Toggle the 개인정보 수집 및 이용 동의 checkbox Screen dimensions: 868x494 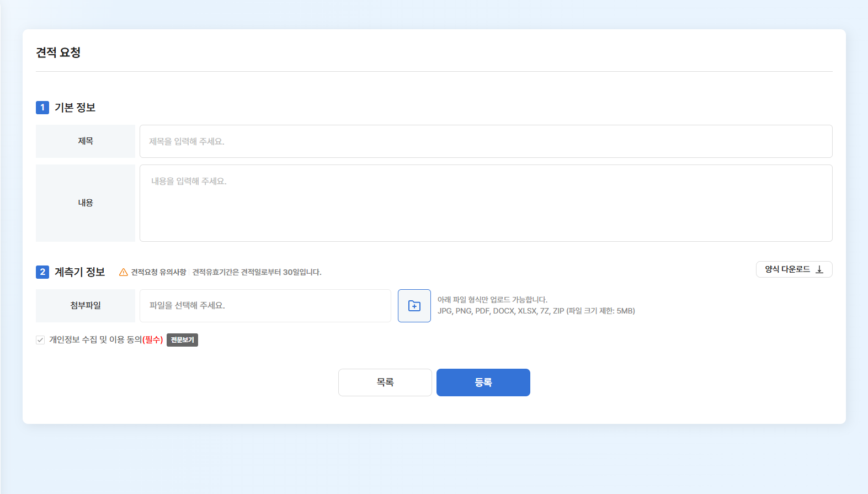pyautogui.click(x=40, y=340)
